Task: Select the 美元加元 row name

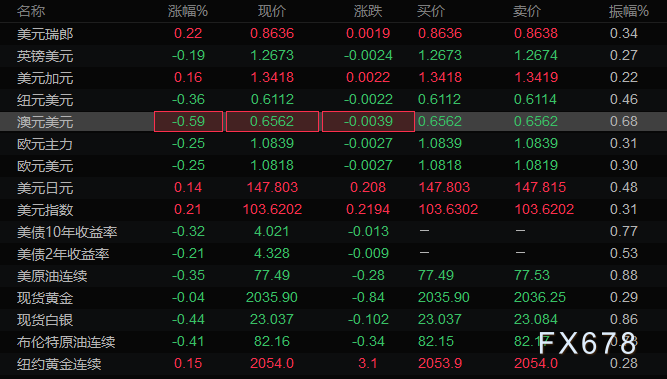Action: [45, 78]
